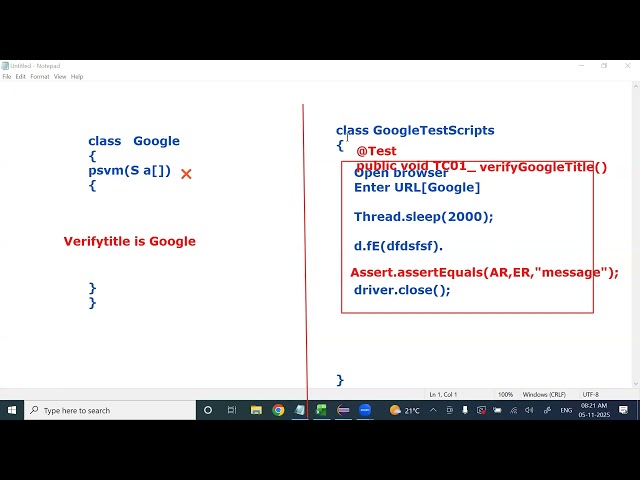
Task: Open the View menu
Action: pos(60,76)
